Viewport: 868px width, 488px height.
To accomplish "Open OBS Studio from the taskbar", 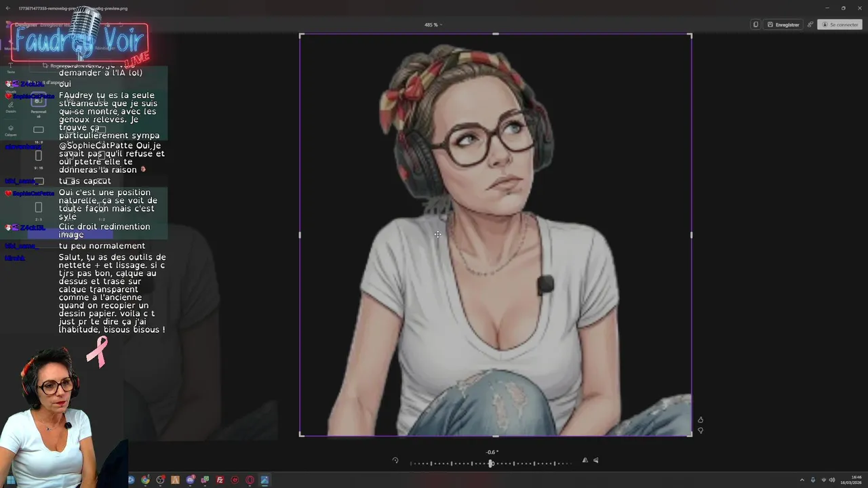I will (x=161, y=480).
